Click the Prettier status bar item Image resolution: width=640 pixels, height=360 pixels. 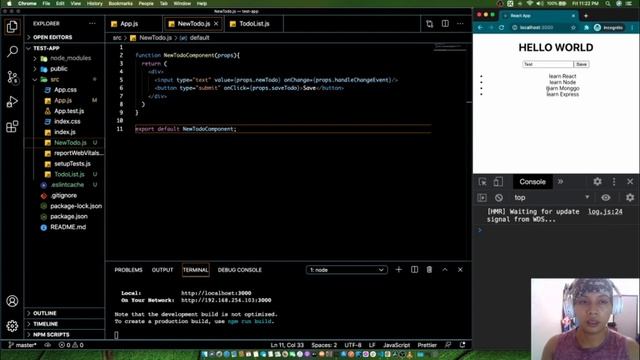tap(427, 345)
